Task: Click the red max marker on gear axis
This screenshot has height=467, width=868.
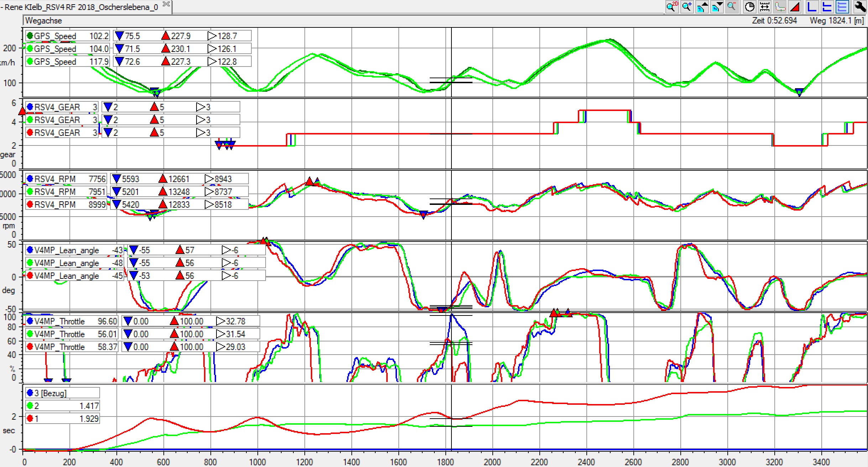Action: click(x=22, y=111)
